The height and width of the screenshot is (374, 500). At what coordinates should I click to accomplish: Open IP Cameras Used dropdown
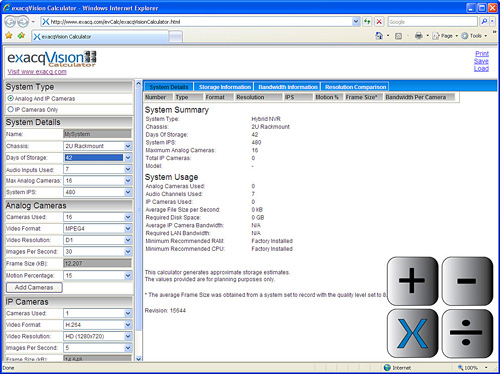(x=97, y=313)
